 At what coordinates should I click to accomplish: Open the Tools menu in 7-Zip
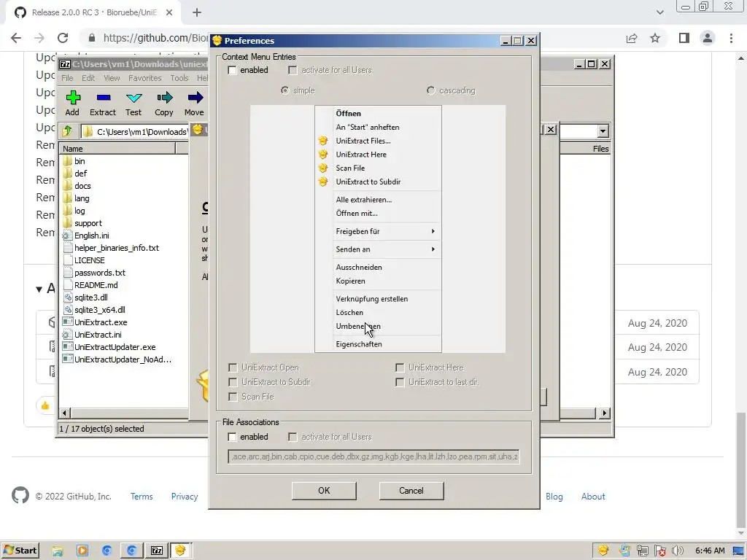(179, 78)
